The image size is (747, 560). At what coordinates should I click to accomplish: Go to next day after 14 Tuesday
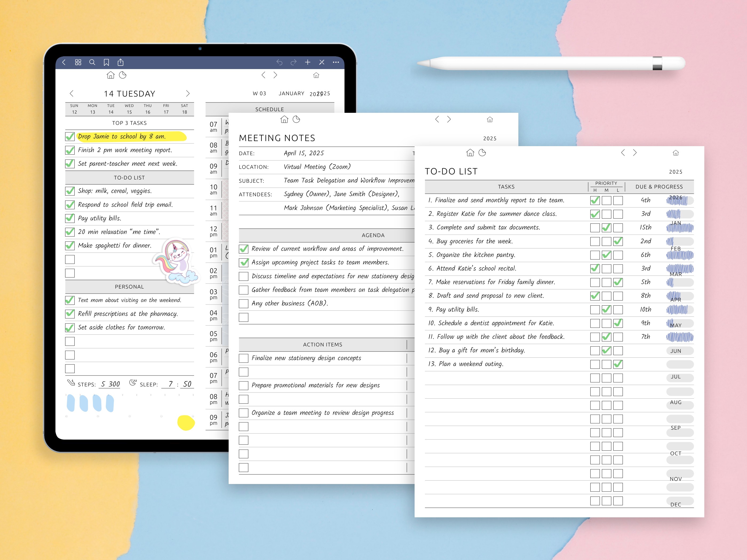[188, 94]
